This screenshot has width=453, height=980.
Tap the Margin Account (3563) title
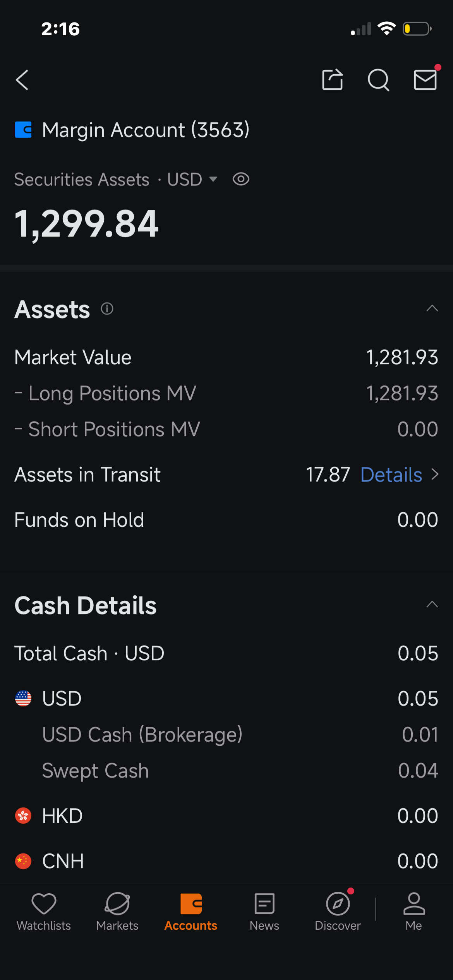pyautogui.click(x=146, y=130)
